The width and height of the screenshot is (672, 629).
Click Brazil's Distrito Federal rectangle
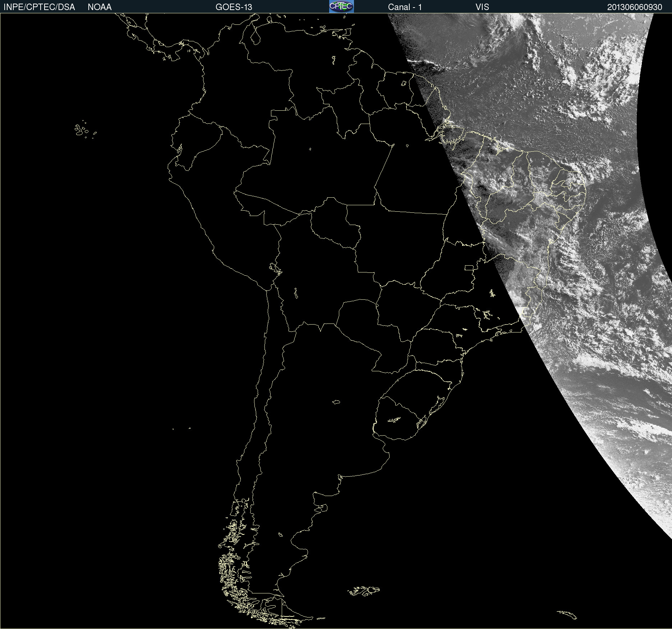pyautogui.click(x=469, y=268)
